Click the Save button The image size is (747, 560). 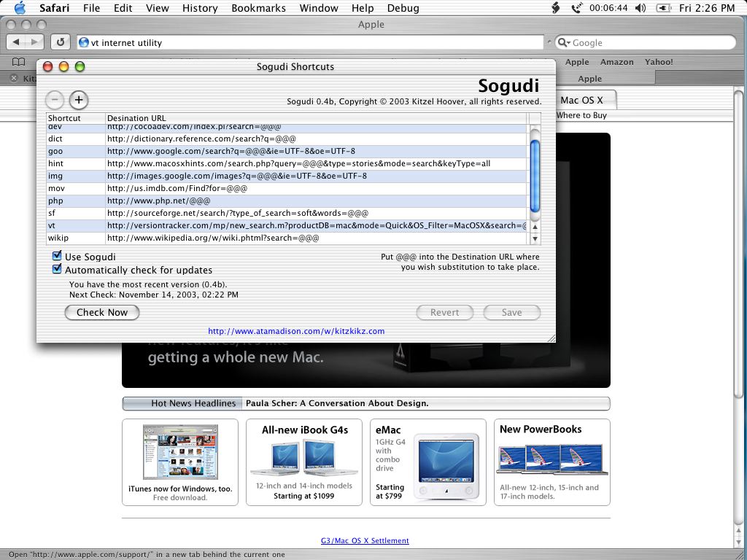(511, 312)
